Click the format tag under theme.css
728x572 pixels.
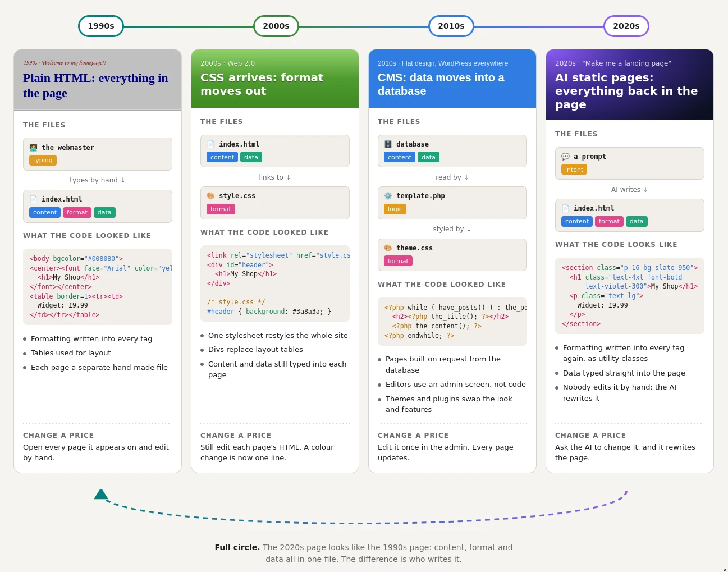pyautogui.click(x=398, y=261)
